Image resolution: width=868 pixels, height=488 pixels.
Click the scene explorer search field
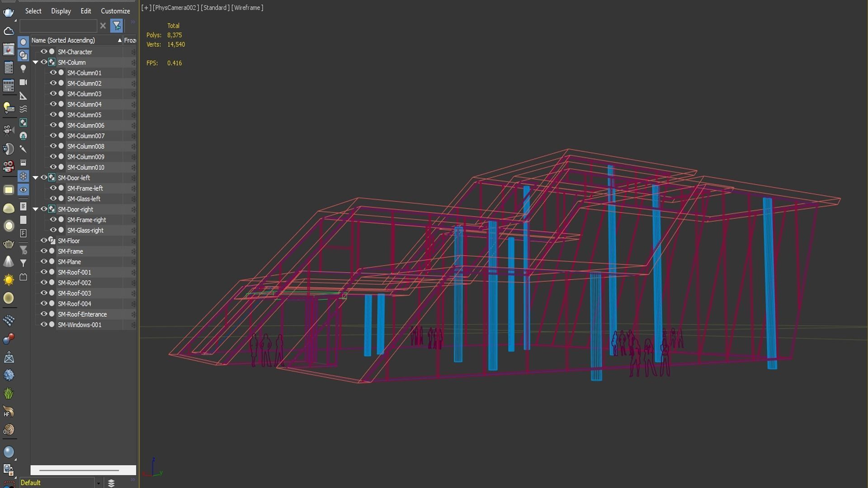click(58, 26)
